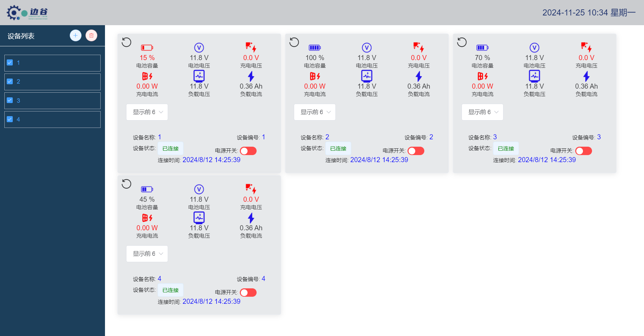This screenshot has width=644, height=336.
Task: Click battery voltage V icon on device 1 card
Action: [199, 48]
